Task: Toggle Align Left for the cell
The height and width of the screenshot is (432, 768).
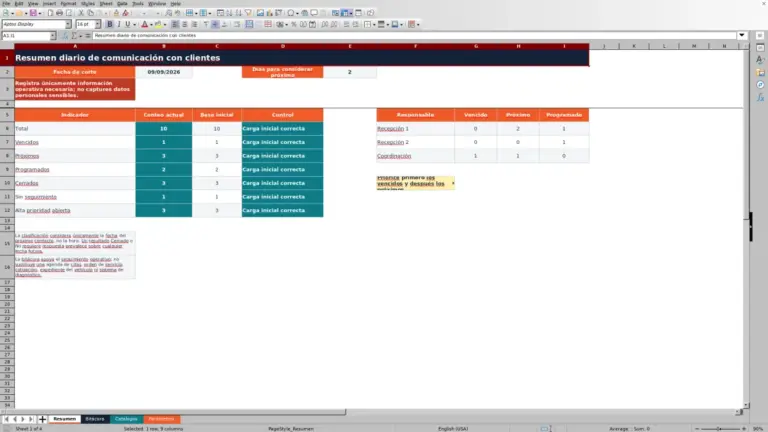Action: (x=175, y=24)
